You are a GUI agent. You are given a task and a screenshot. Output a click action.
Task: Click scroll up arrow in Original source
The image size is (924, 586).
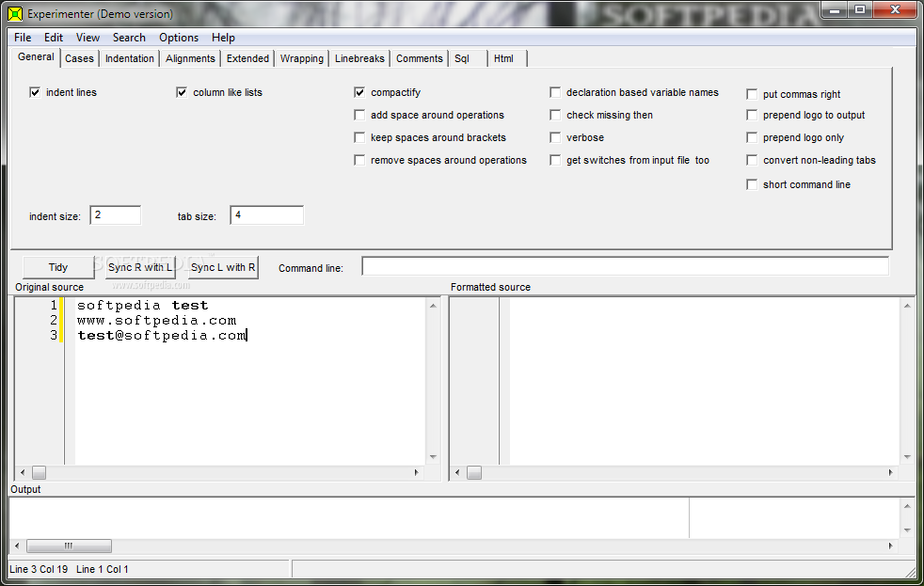(433, 306)
